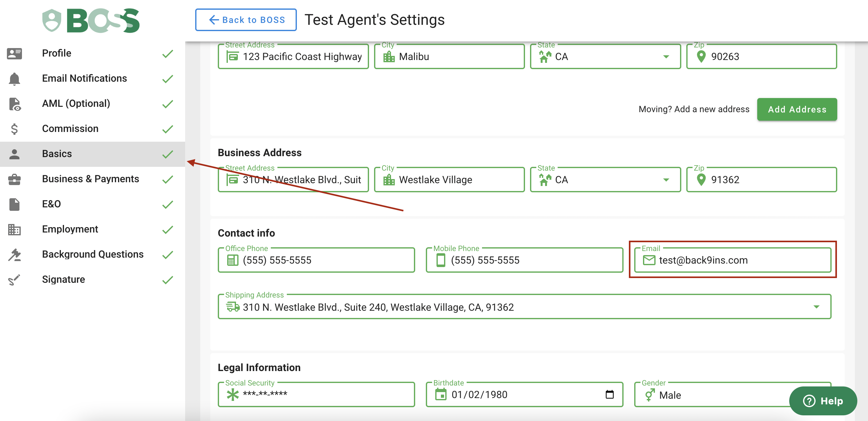
Task: Click the bell icon for Email Notifications
Action: click(x=14, y=79)
